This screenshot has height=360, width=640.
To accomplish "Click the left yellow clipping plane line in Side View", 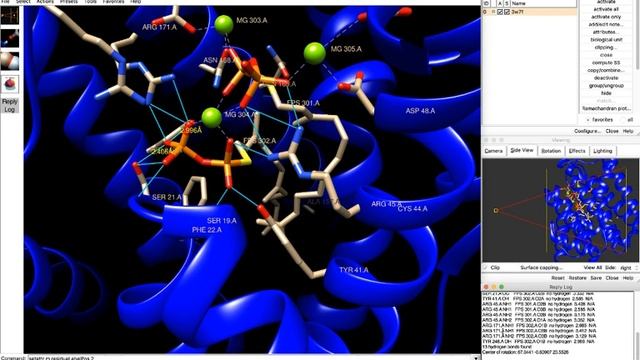I will point(547,210).
